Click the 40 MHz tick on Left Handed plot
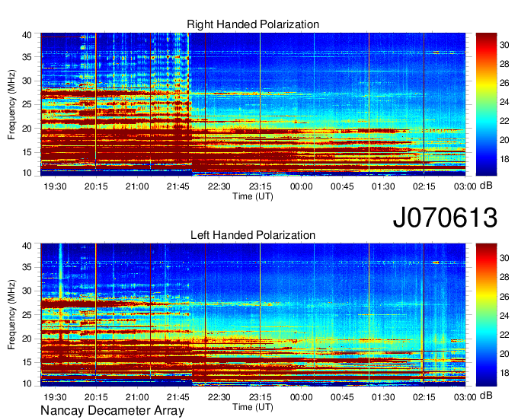 tap(27, 246)
